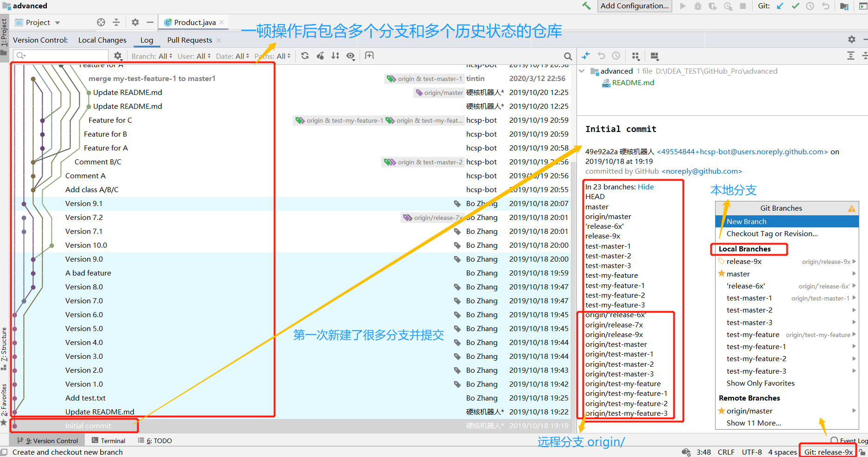Open the 6: TODO tool window tab
The width and height of the screenshot is (868, 457).
(155, 441)
